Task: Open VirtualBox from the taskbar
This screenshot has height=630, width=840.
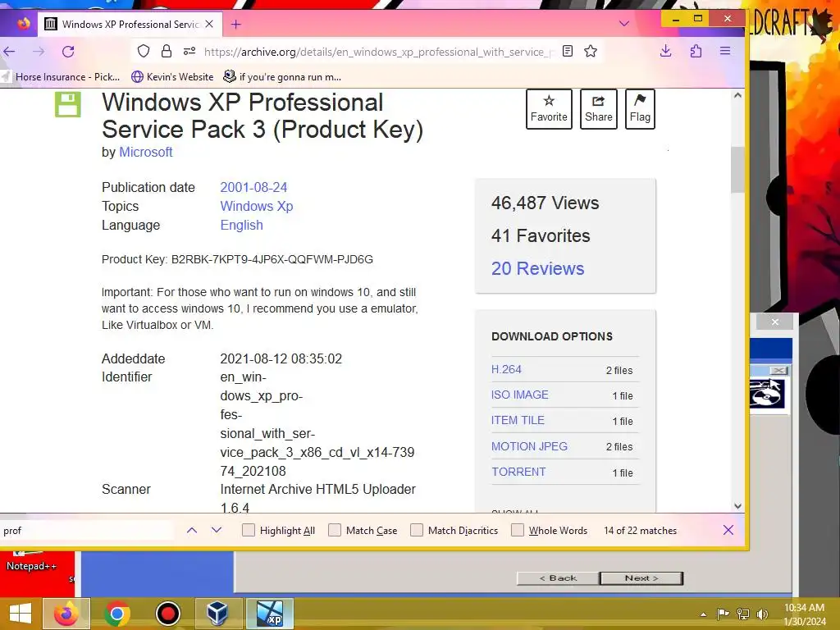Action: tap(218, 614)
